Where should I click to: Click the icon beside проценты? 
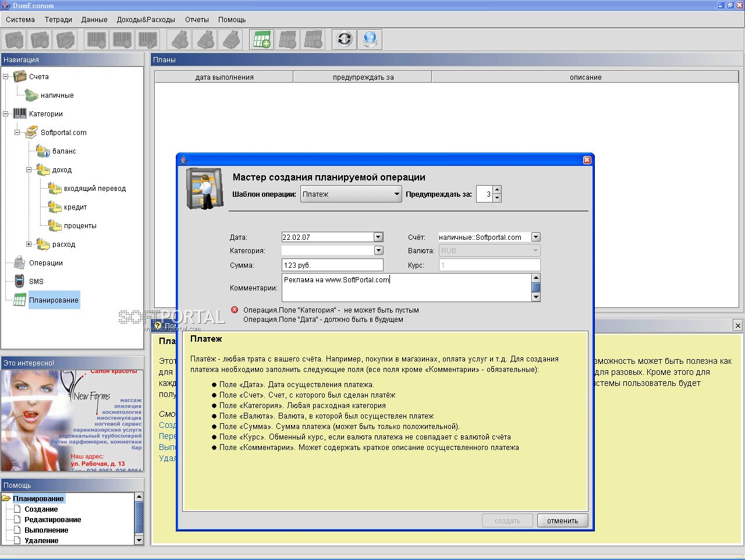click(55, 225)
